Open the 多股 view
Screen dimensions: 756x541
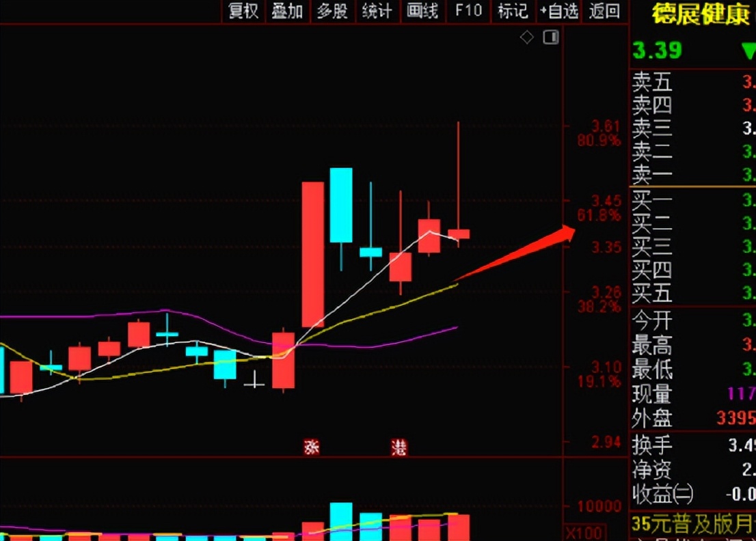click(x=332, y=11)
